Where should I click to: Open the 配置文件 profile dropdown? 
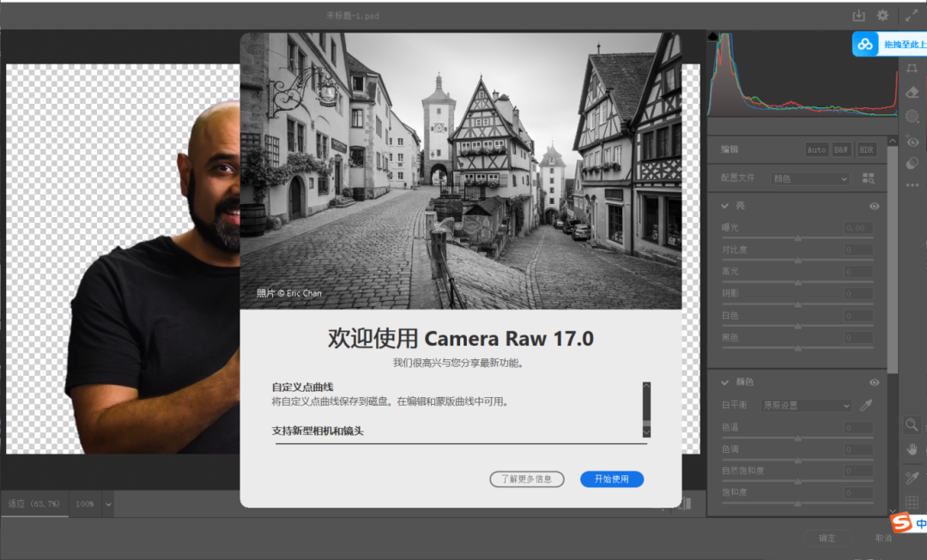pyautogui.click(x=810, y=178)
